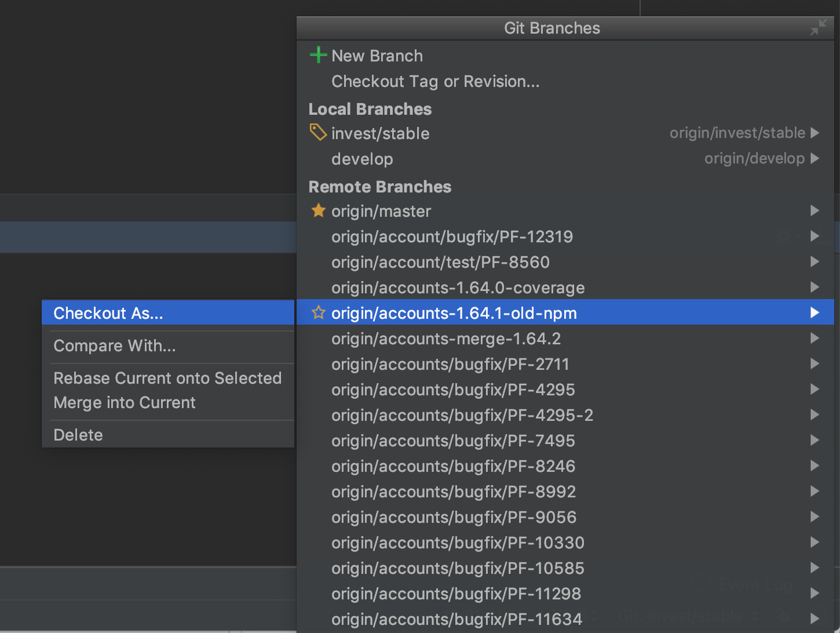Image resolution: width=840 pixels, height=633 pixels.
Task: Expand the arrow next to origin/accounts-merge-1.64.2
Action: pos(815,338)
